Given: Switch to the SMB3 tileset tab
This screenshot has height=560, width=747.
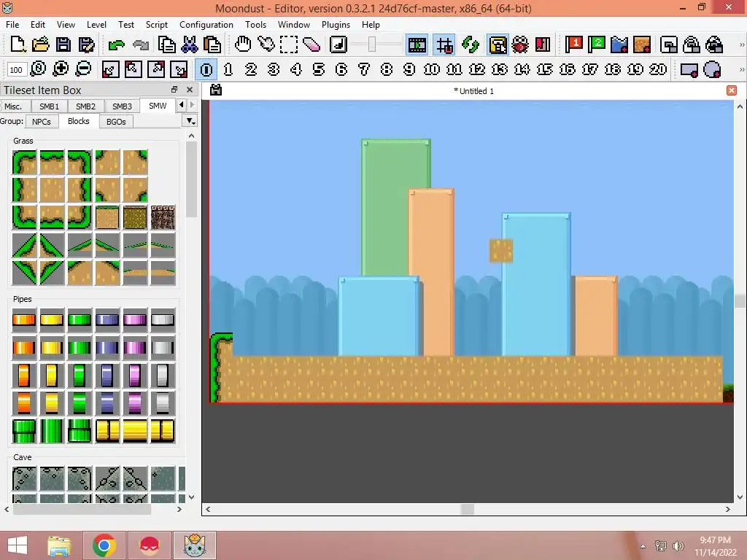Looking at the screenshot, I should [x=122, y=106].
